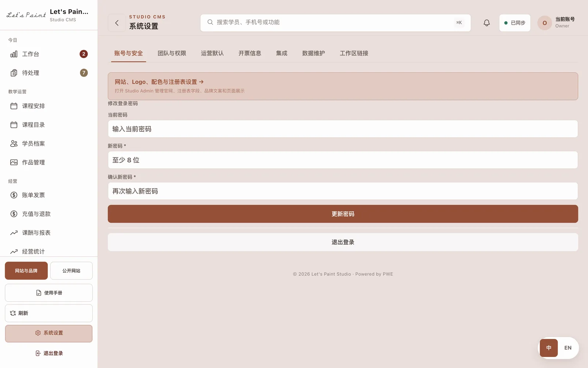
Task: Click the 已同步 status button
Action: [x=515, y=23]
